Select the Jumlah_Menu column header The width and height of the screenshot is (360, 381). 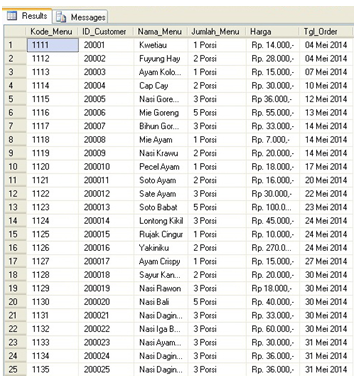coord(217,32)
